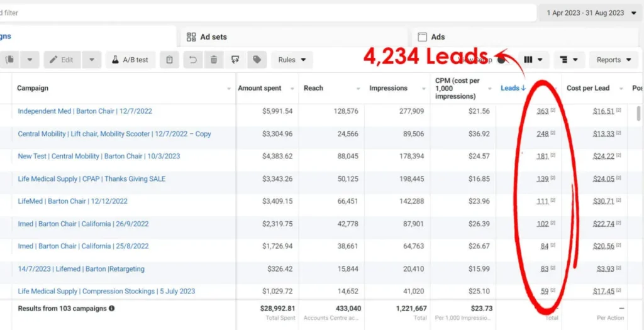Image resolution: width=644 pixels, height=330 pixels.
Task: Switch to the Ad sets tab
Action: pos(213,37)
